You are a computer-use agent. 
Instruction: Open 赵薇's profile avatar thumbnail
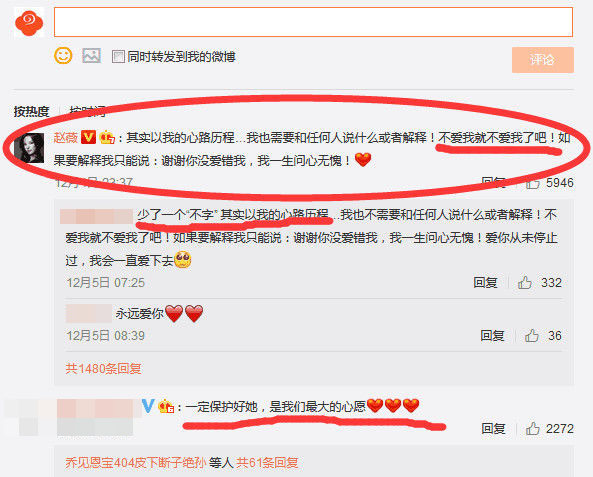pos(29,148)
